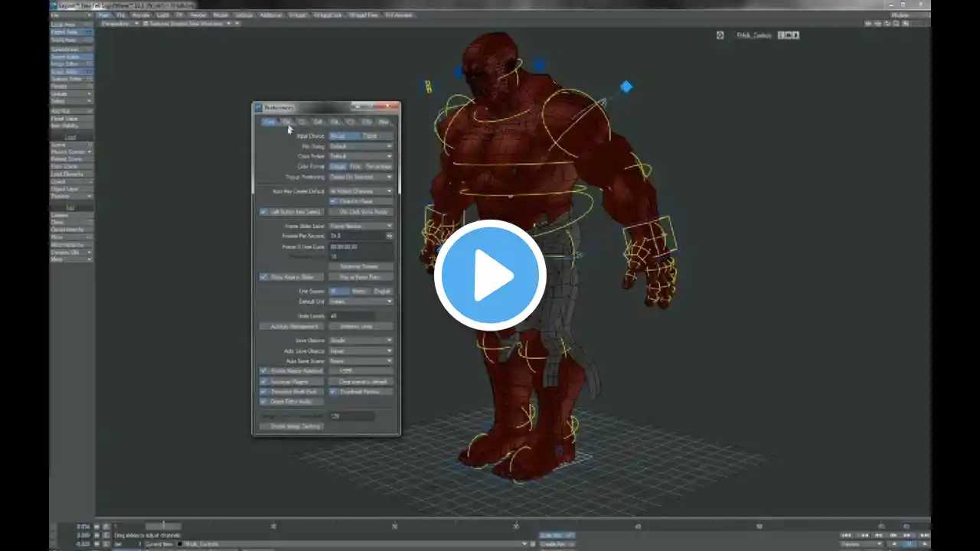
Task: Open the Preview dropdown near playback controls
Action: pyautogui.click(x=861, y=544)
